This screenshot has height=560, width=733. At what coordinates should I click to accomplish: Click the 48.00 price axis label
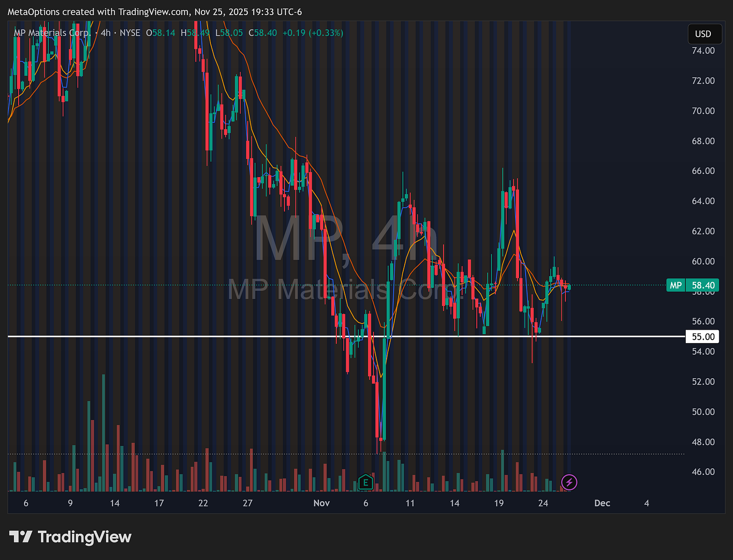(x=703, y=442)
